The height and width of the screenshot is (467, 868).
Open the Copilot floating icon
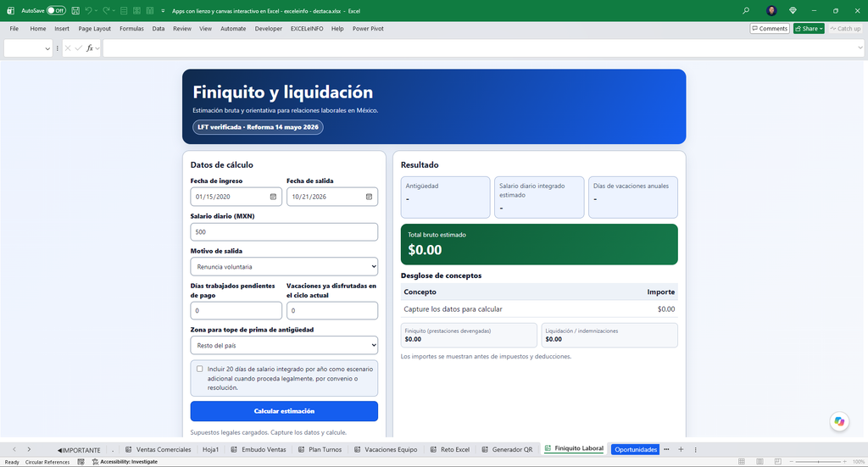point(839,421)
